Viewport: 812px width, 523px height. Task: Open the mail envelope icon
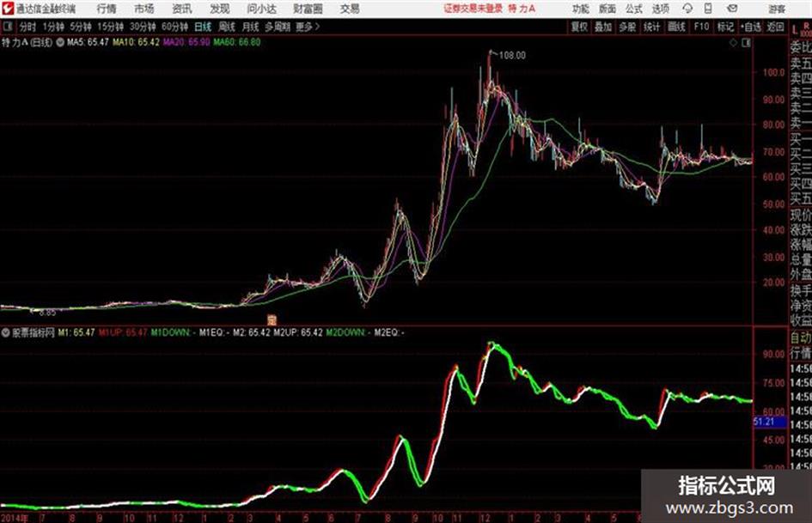pyautogui.click(x=732, y=9)
